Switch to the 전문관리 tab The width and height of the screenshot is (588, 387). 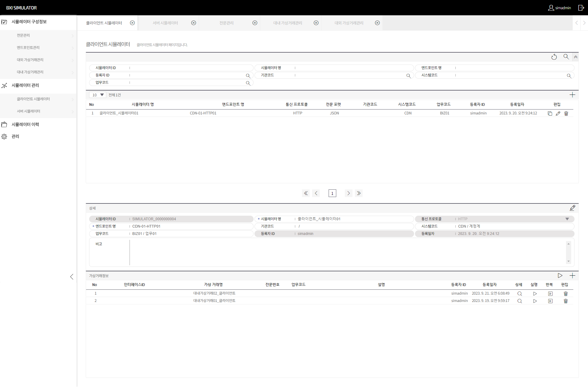(226, 23)
